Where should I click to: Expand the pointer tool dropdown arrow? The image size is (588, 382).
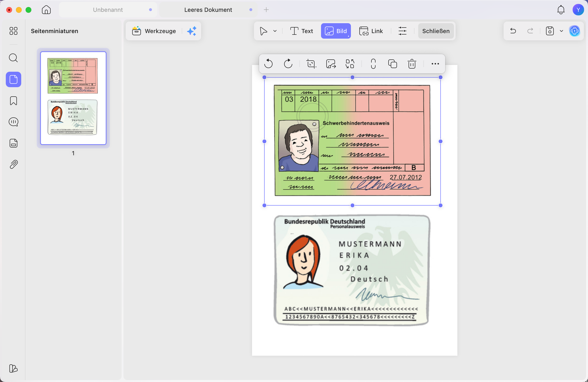pos(275,31)
